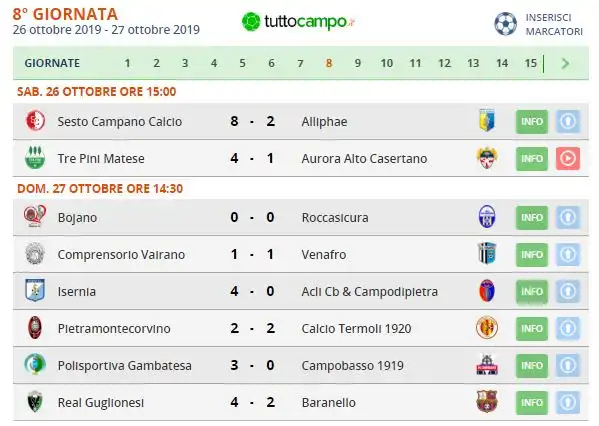
Task: Click the blue circle icon in Real Guglionesi row
Action: click(568, 402)
